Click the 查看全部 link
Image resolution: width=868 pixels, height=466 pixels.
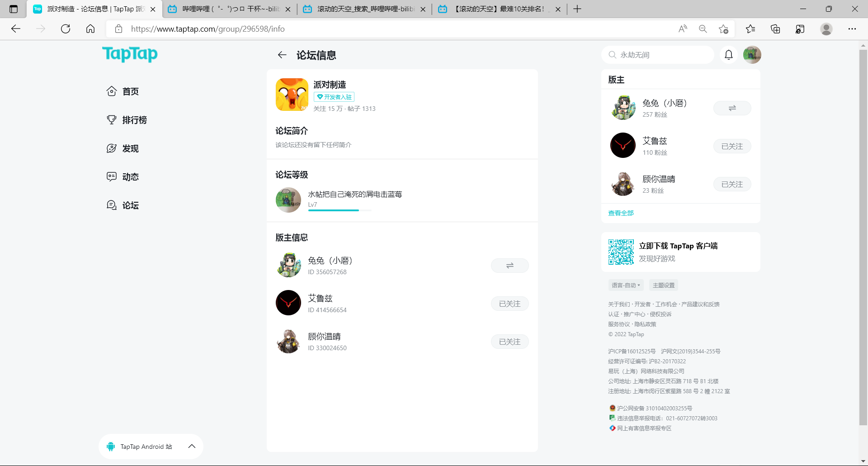click(621, 213)
